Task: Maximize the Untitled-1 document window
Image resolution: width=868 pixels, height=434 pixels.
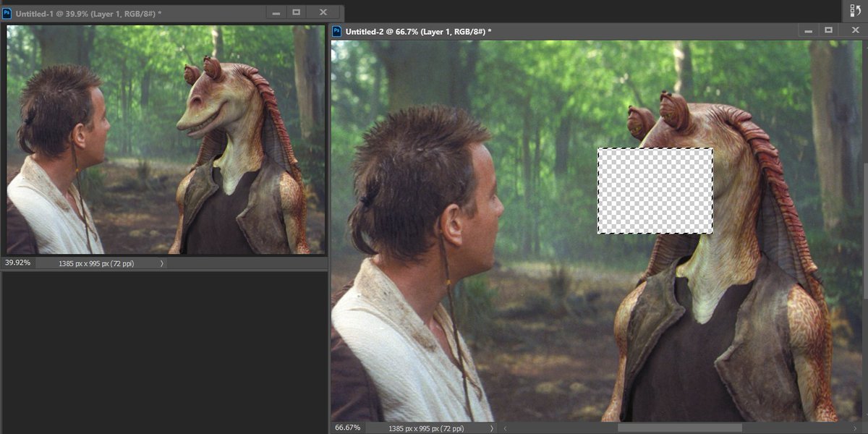Action: pos(297,12)
